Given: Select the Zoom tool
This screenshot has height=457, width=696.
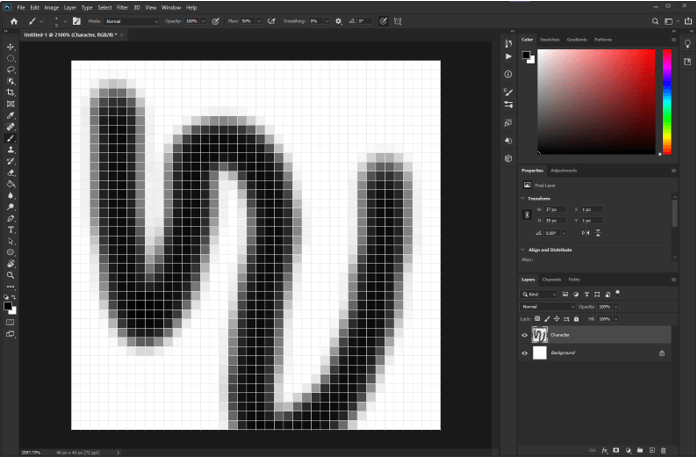Looking at the screenshot, I should tap(11, 275).
